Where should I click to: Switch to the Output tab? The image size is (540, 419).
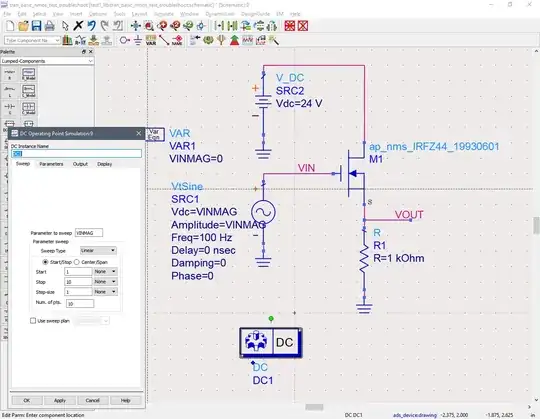(80, 164)
